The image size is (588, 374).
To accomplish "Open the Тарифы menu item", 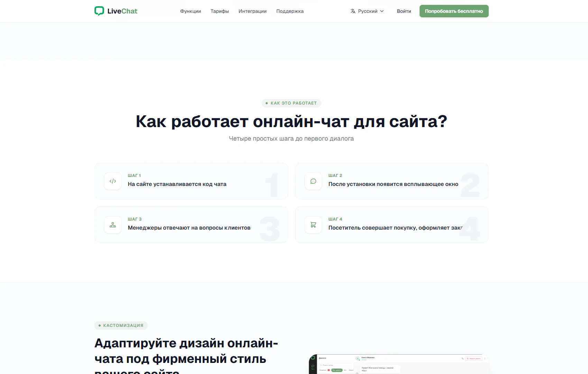I will coord(220,11).
